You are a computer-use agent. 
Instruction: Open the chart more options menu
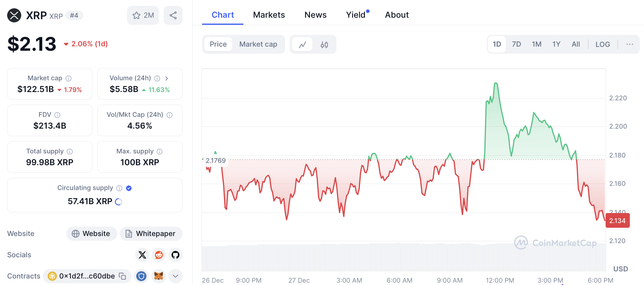[x=630, y=44]
